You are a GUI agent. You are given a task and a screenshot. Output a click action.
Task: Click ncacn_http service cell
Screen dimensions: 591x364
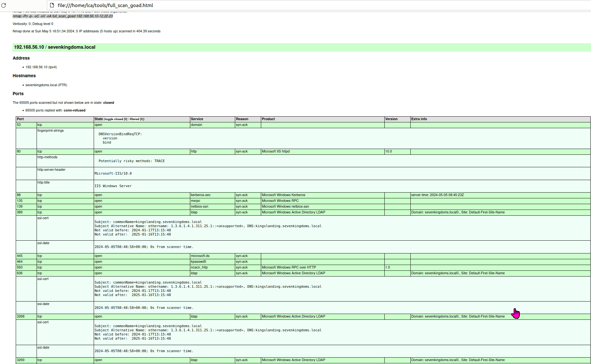[x=212, y=268]
